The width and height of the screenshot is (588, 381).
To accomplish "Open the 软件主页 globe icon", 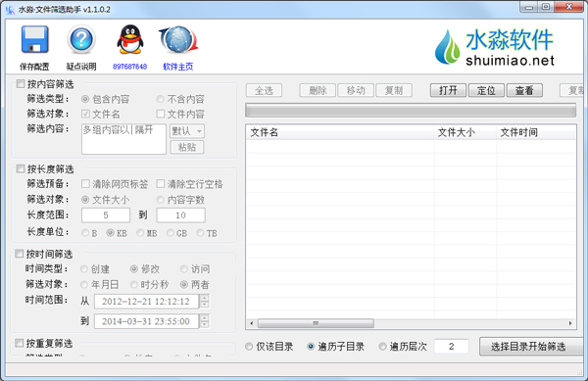I will (x=177, y=39).
